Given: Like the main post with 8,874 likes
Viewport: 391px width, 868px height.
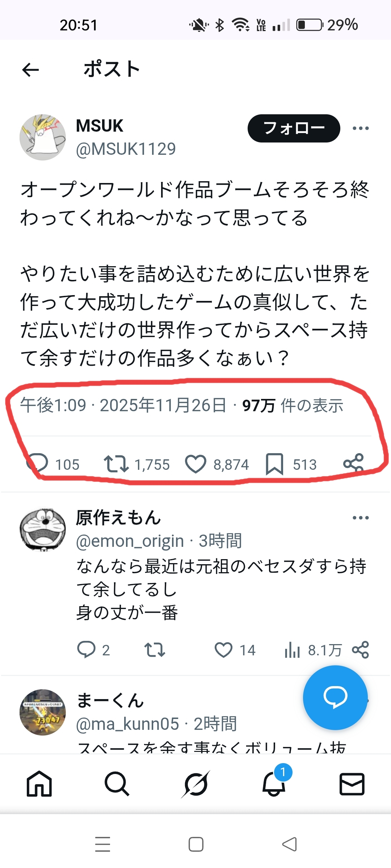Looking at the screenshot, I should (x=195, y=464).
